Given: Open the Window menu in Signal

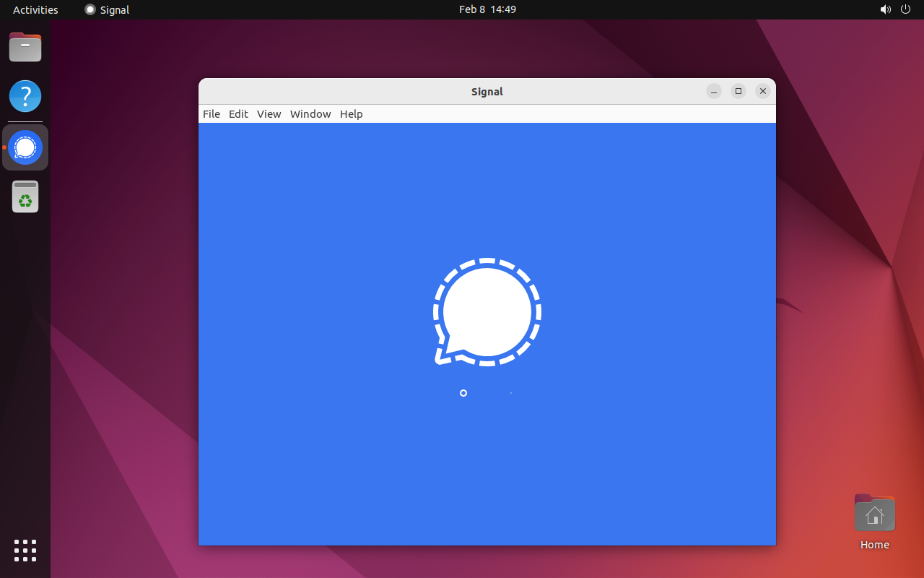Looking at the screenshot, I should [310, 114].
